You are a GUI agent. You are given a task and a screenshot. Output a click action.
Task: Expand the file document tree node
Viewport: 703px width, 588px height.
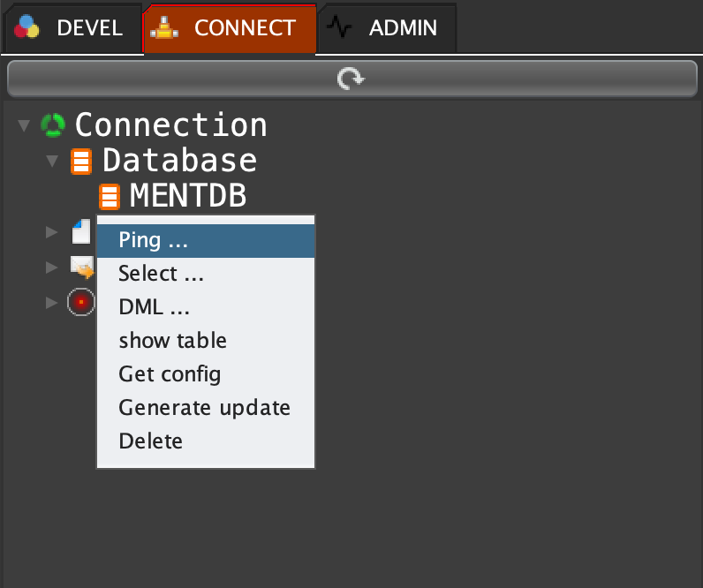click(x=52, y=232)
